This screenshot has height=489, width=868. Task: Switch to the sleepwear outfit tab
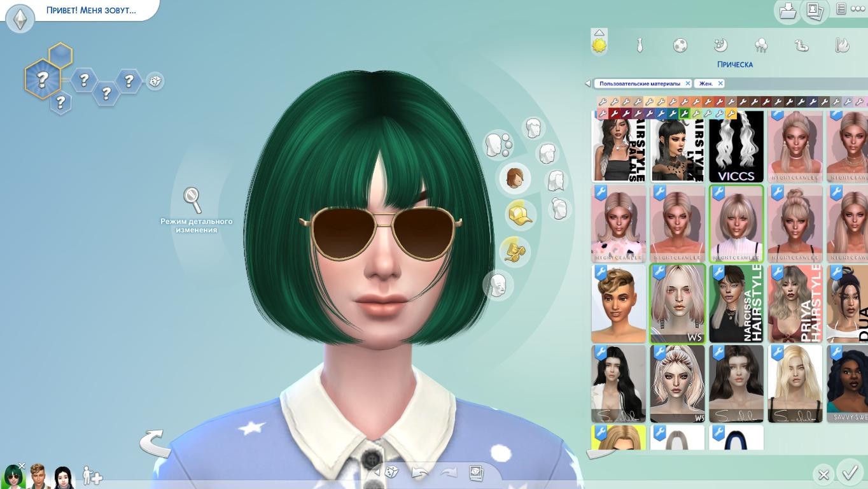pos(720,45)
